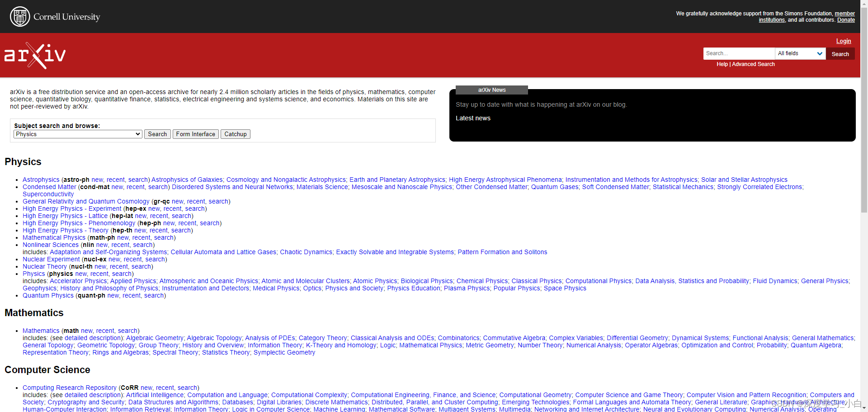Open the Cryptography and Security link
This screenshot has height=412, width=868.
coord(86,402)
